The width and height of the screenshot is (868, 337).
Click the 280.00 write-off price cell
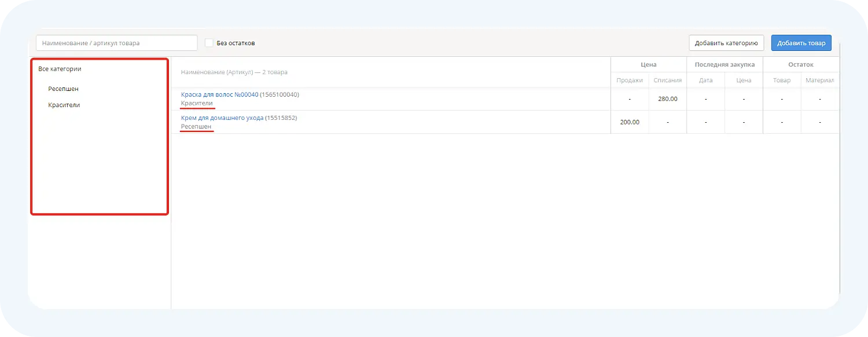[x=668, y=99]
